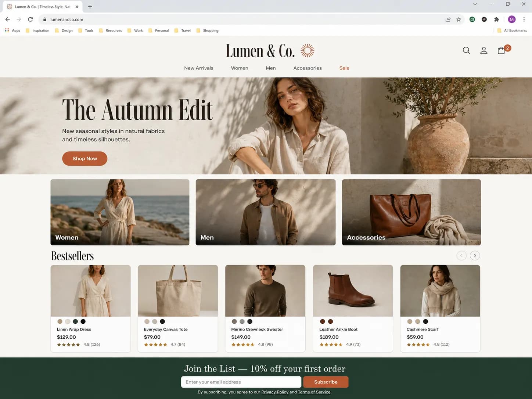Open the All Bookmarks folder
532x399 pixels.
[512, 30]
